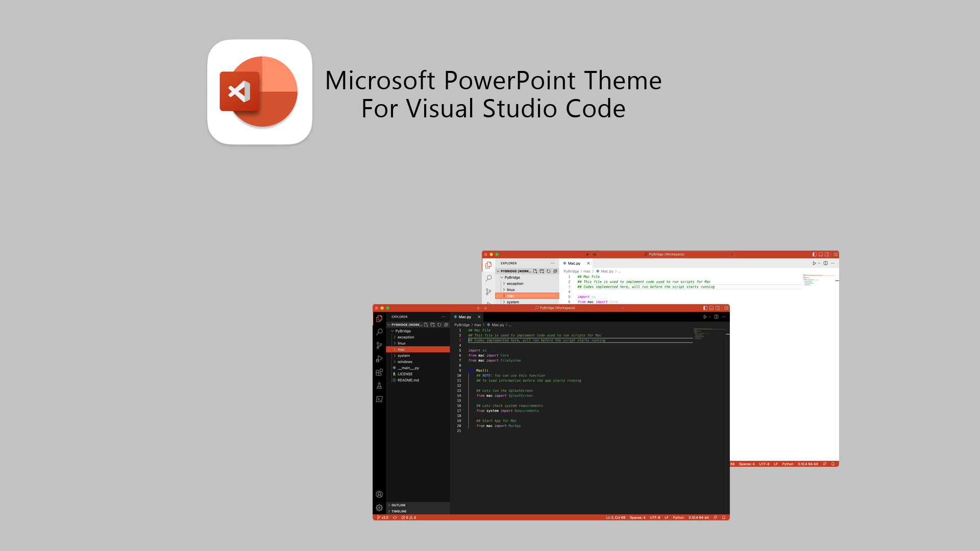The image size is (980, 551).
Task: Toggle bottom panel layout in dark window title bar
Action: point(712,308)
